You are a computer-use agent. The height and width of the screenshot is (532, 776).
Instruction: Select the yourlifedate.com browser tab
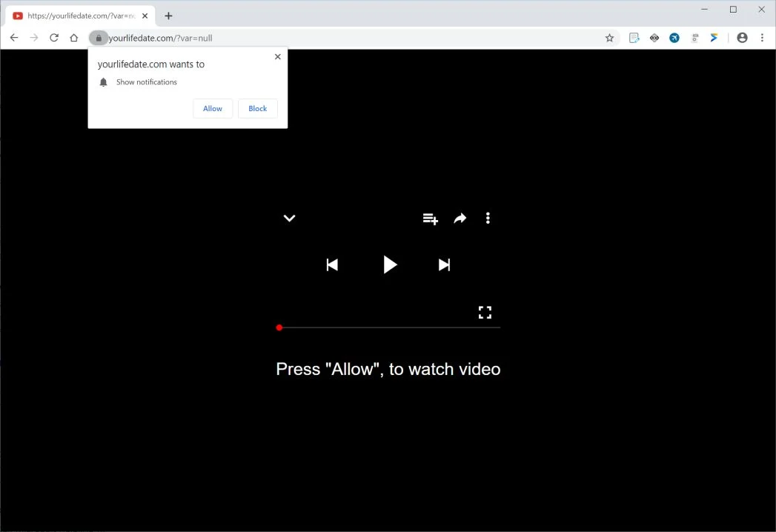point(81,16)
